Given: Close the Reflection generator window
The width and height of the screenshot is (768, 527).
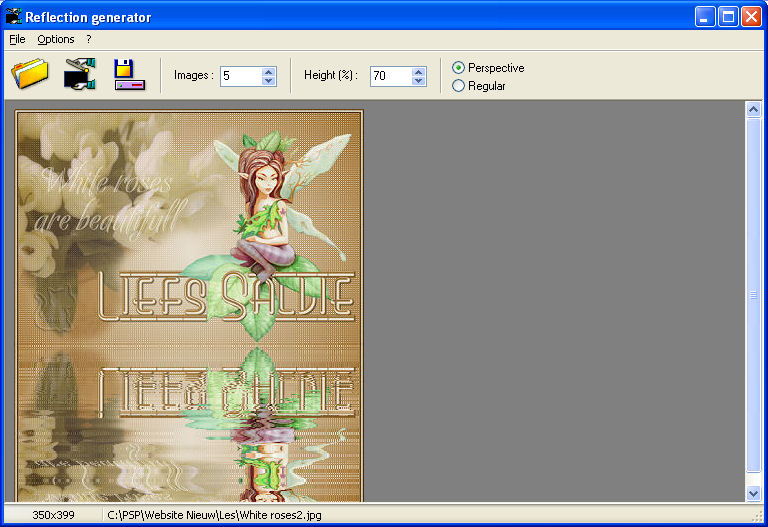Looking at the screenshot, I should tap(751, 17).
